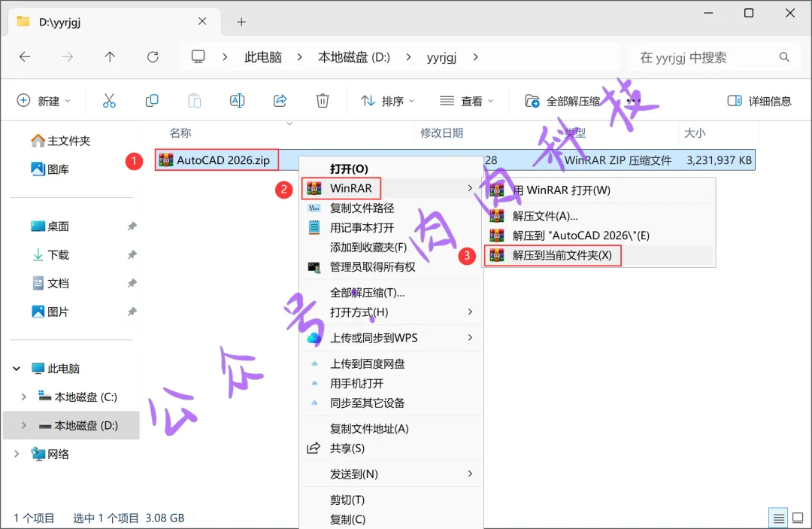Expand 上传或同步到WPS submenu
Screen dimensions: 812x529
tap(390, 338)
